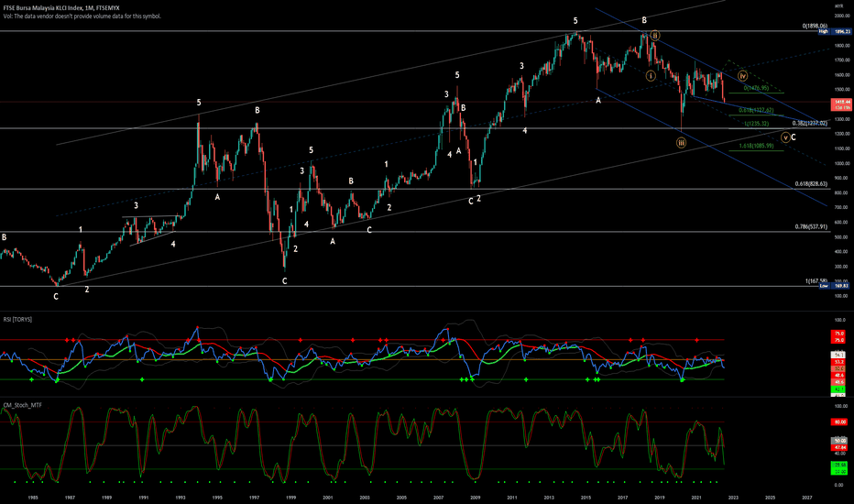Click green extension label 0(1476.95)
The width and height of the screenshot is (854, 504).
[x=756, y=88]
